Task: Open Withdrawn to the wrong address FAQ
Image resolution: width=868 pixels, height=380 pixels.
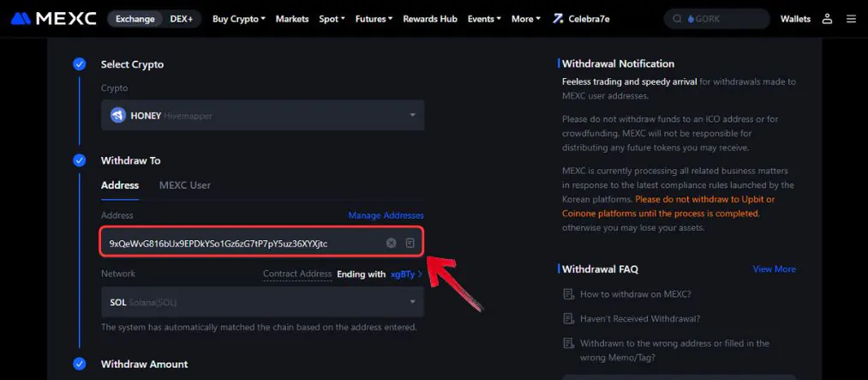Action: click(x=674, y=350)
